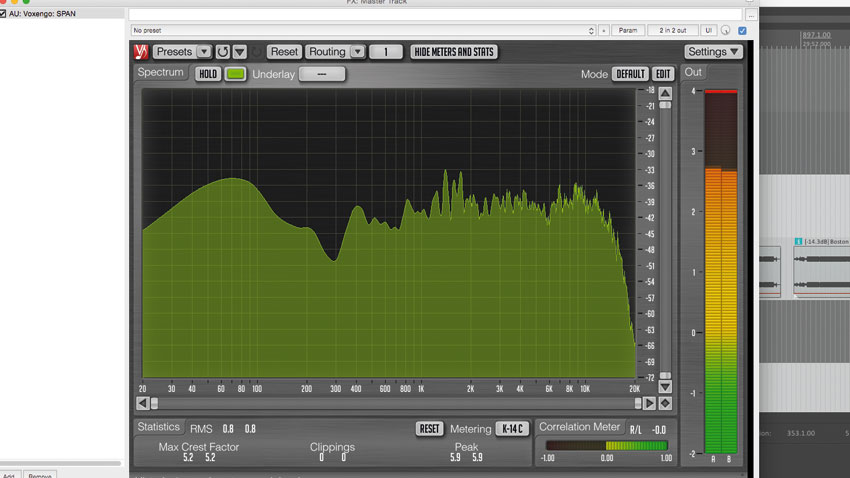Viewport: 850px width, 478px height.
Task: Click the Max Crest Factor label
Action: tap(198, 447)
